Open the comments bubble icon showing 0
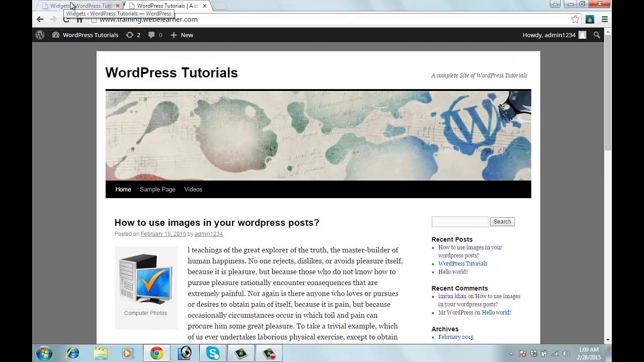This screenshot has width=644, height=362. (x=155, y=35)
